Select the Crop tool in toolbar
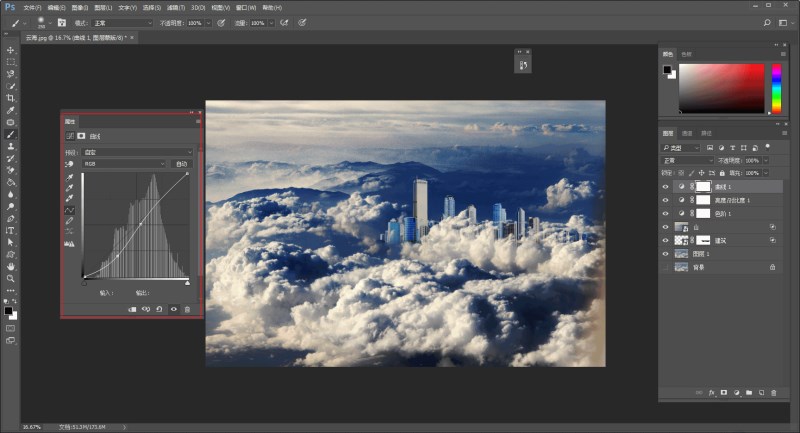Screen dimensions: 800x433 point(11,98)
